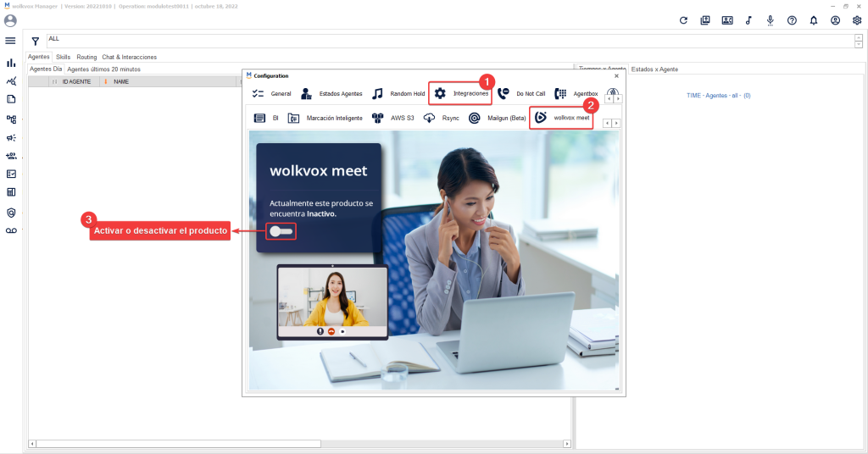Open help via the question mark icon
Viewport: 868px width, 454px height.
click(793, 20)
